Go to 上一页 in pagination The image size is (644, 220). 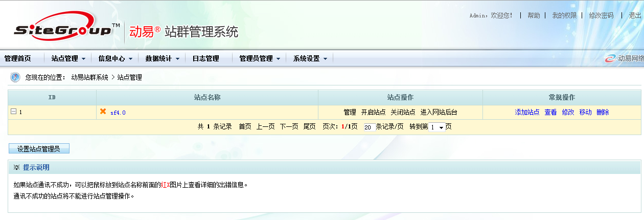[266, 126]
